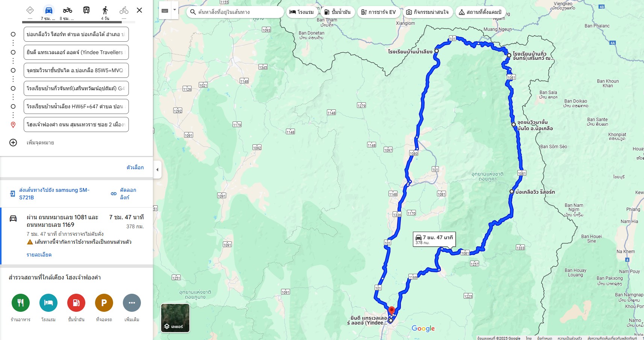Open route options ตัวเลือก
This screenshot has height=340, width=644.
135,167
